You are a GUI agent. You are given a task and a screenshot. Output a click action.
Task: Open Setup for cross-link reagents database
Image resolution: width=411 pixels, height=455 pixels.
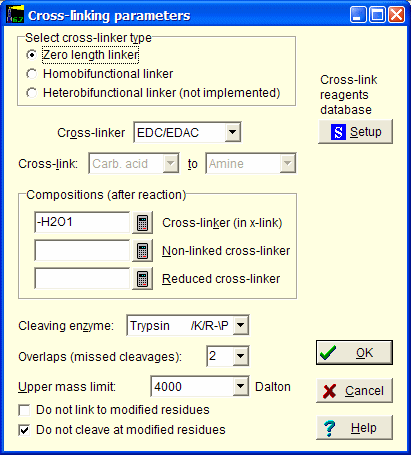(x=355, y=132)
